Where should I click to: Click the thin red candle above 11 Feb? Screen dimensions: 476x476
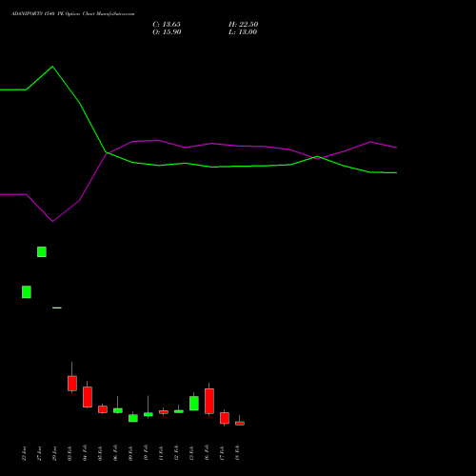tap(164, 412)
